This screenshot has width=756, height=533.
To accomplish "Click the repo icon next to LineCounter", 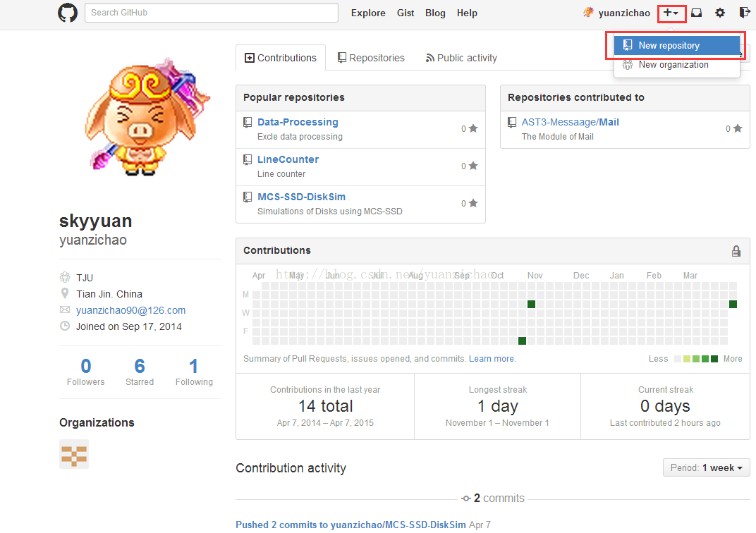I will pos(248,159).
